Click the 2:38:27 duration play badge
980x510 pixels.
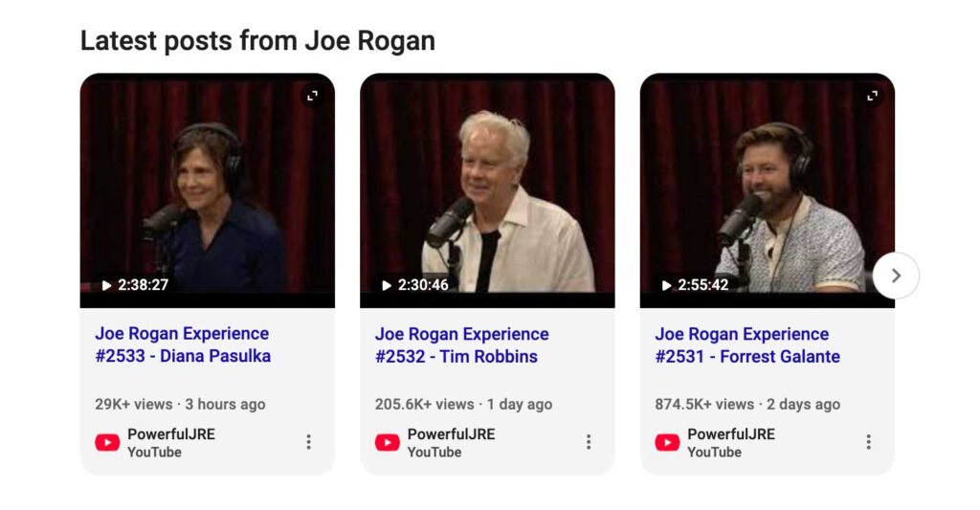(135, 285)
